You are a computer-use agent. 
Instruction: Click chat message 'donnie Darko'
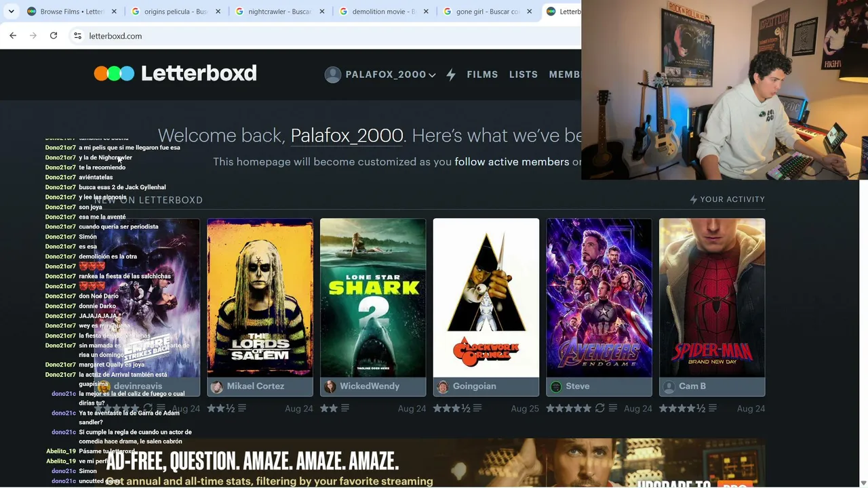coord(97,306)
